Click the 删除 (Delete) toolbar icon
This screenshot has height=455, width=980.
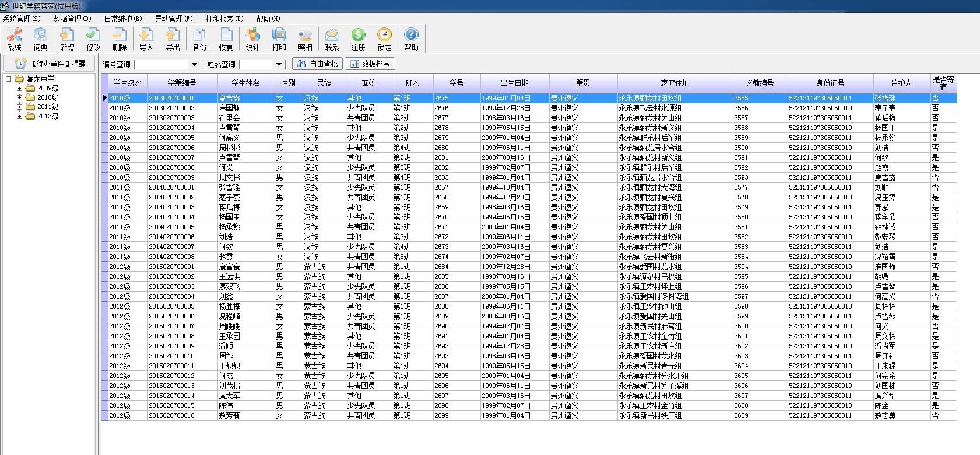pyautogui.click(x=120, y=38)
